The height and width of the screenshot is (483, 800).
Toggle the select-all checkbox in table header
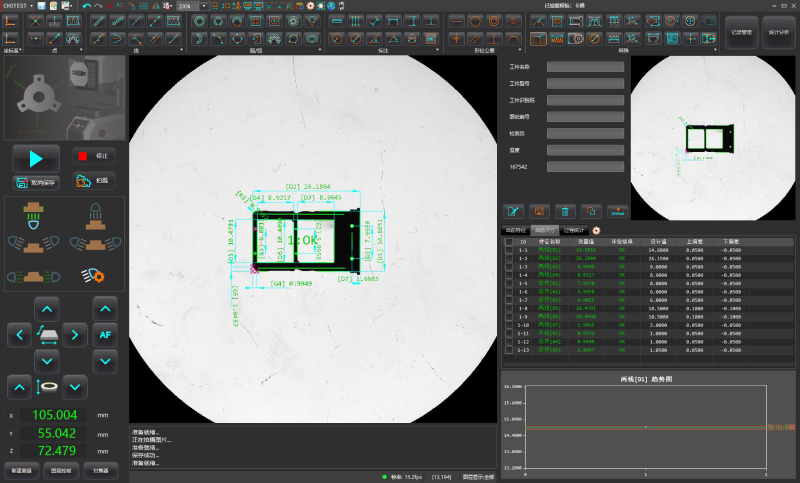(x=509, y=241)
